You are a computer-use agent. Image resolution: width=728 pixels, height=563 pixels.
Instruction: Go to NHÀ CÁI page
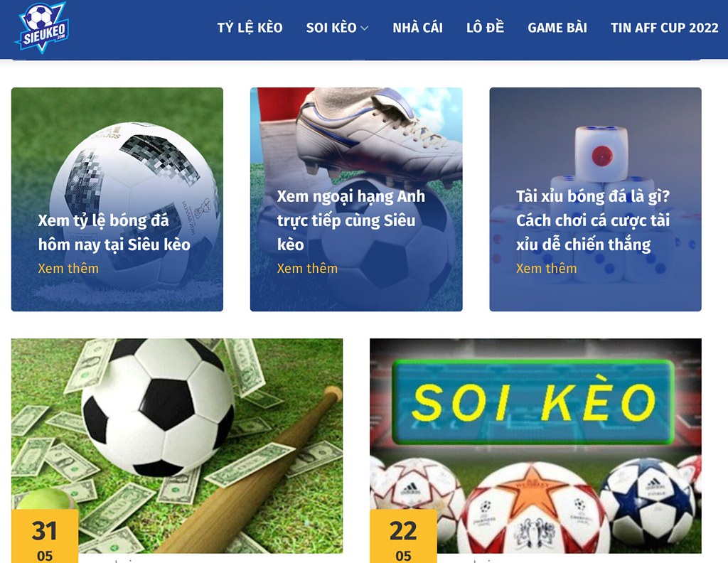[417, 28]
